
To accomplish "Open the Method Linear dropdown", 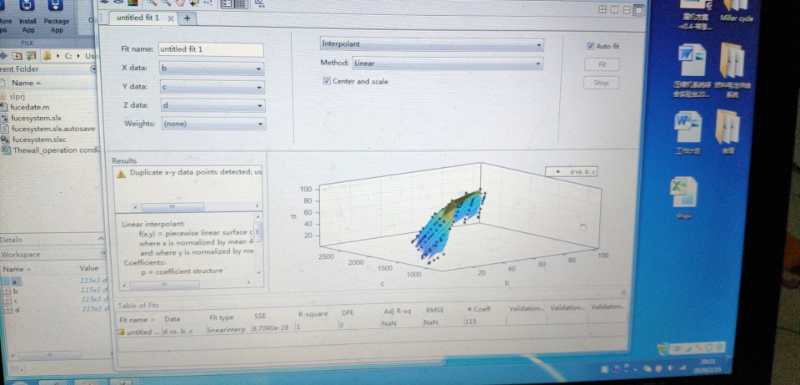I will coord(447,64).
